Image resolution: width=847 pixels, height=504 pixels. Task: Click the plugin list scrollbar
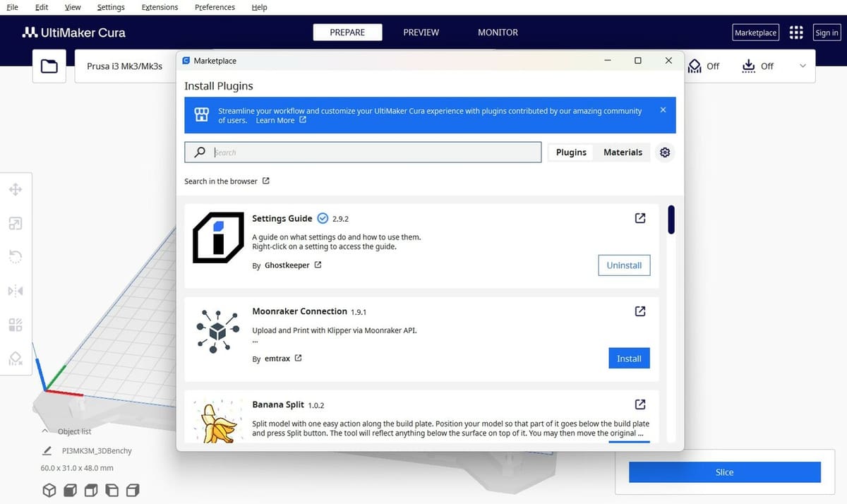(671, 220)
